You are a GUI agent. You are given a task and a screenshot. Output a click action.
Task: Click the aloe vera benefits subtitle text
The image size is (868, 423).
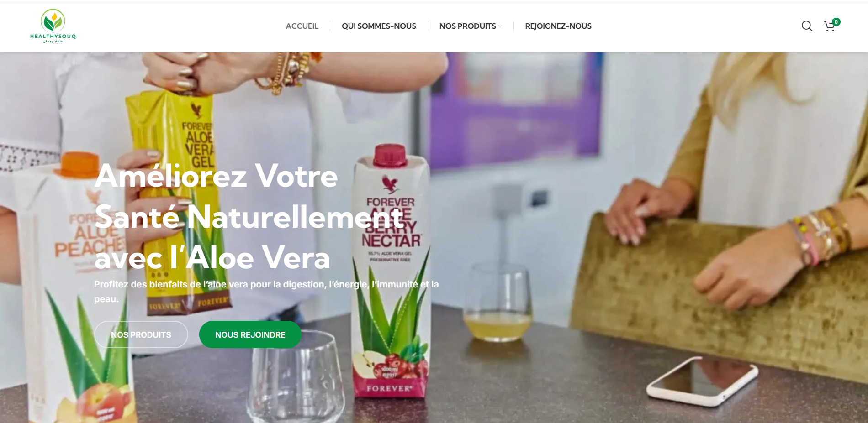(266, 292)
